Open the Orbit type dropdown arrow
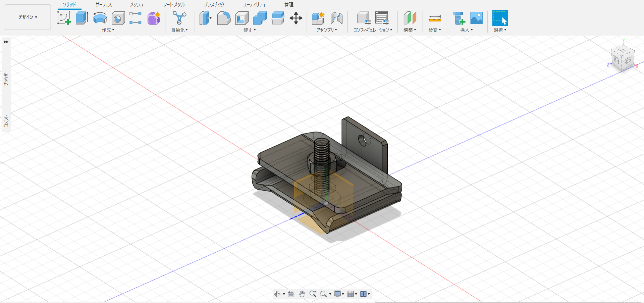Viewport: 644px width, 303px height. pos(284,294)
